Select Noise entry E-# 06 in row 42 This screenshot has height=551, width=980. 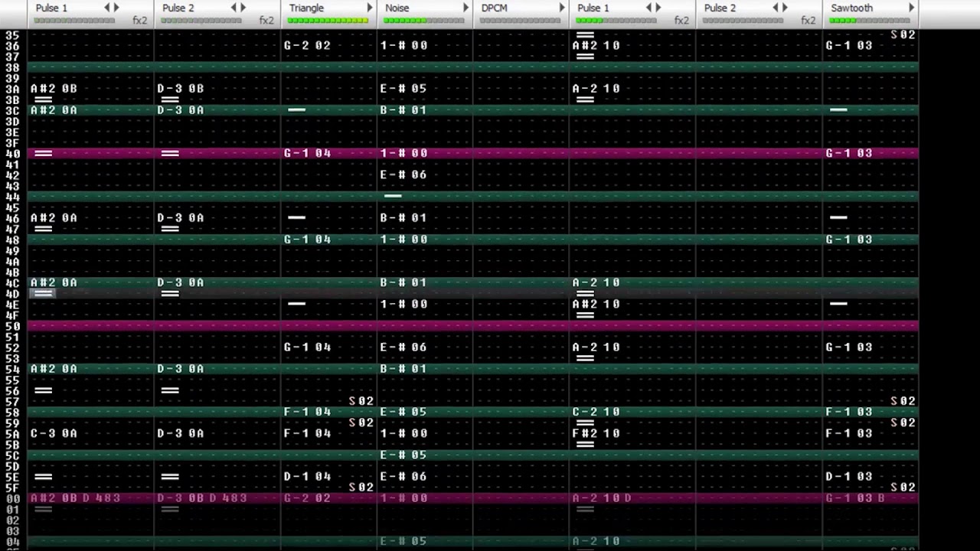(x=403, y=174)
